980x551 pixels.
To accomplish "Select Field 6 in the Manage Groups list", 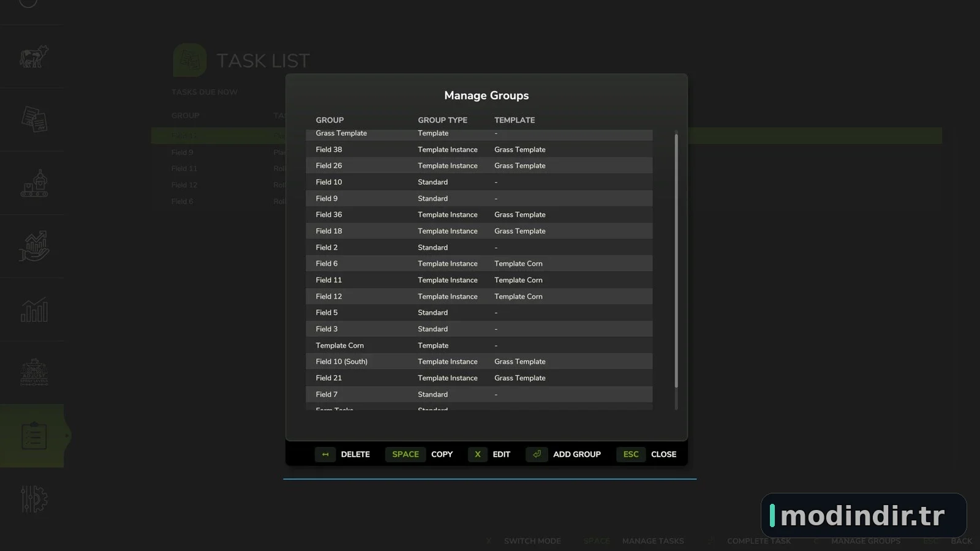I will click(479, 264).
